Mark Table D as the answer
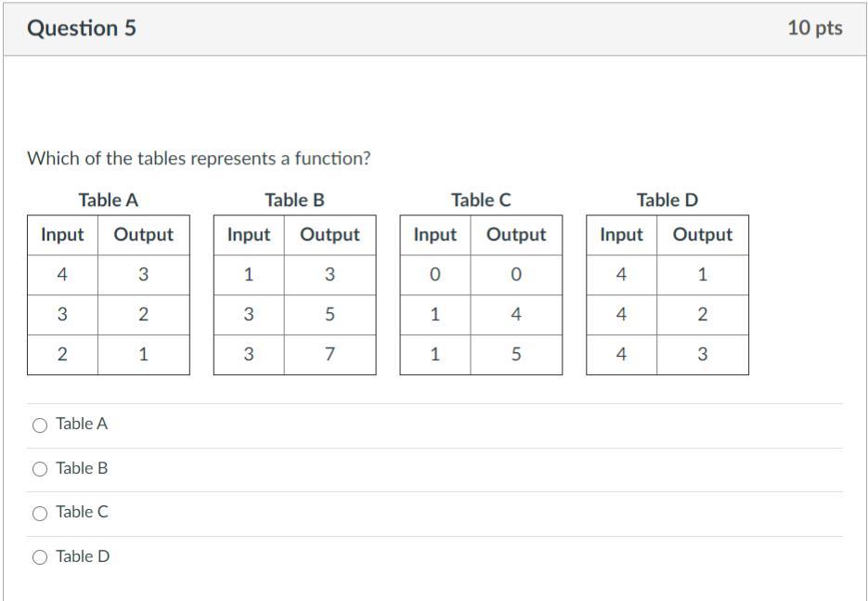Screen dimensions: 868x601 (x=40, y=557)
